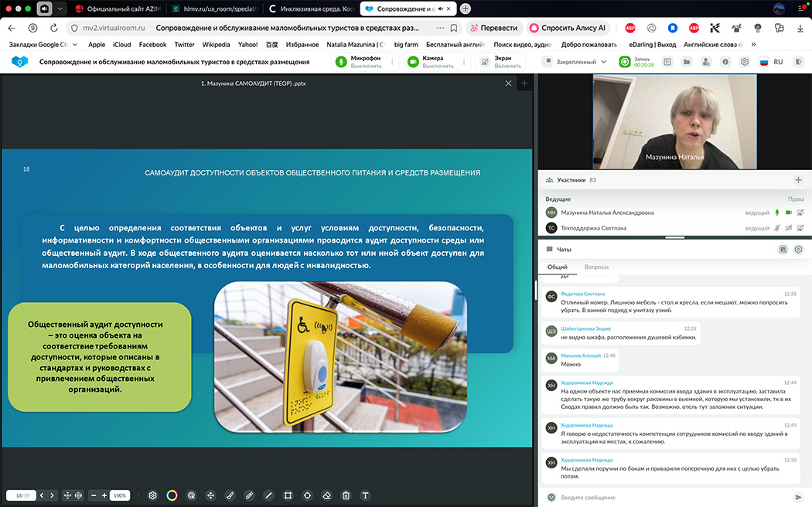Go to previous slide arrow
Viewport: 812px width, 507px height.
pyautogui.click(x=42, y=495)
